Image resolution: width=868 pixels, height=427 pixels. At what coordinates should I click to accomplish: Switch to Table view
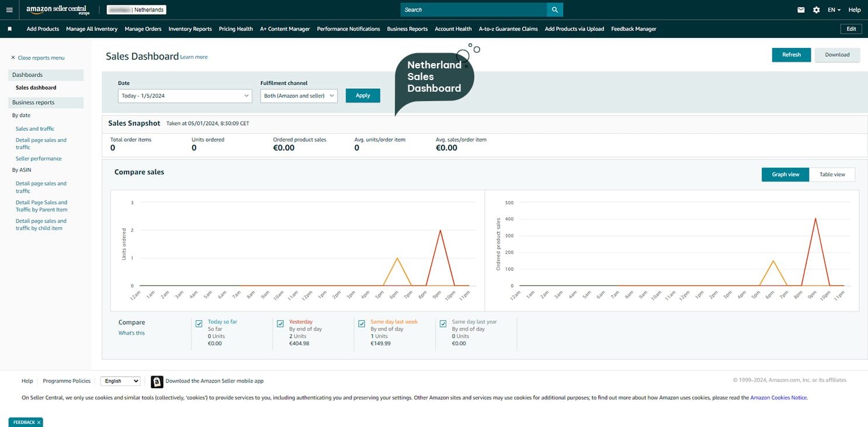(x=832, y=175)
